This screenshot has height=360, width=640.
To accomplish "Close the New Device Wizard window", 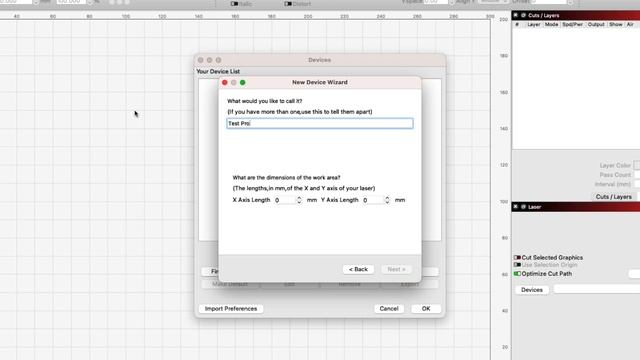I will click(x=224, y=82).
